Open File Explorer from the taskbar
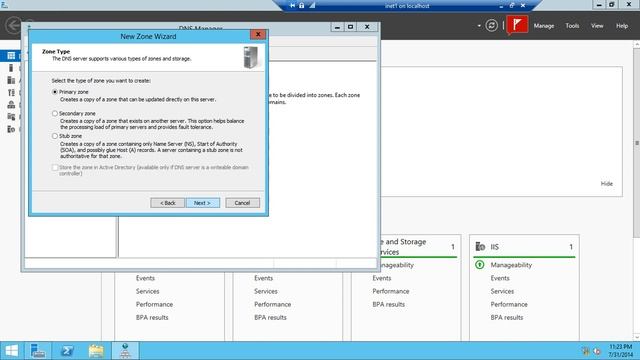The height and width of the screenshot is (360, 640). 96,351
